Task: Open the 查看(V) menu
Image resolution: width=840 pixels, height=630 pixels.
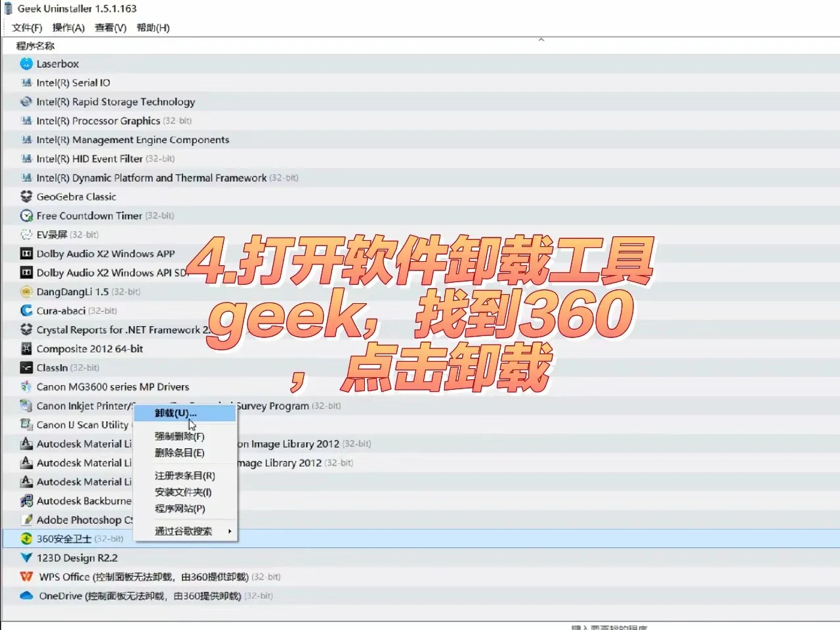Action: [110, 28]
